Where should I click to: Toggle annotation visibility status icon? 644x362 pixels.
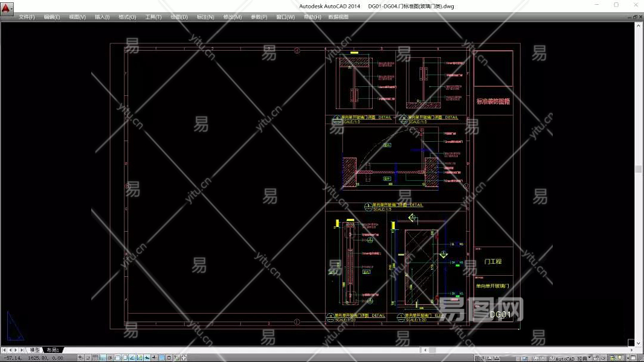(x=535, y=358)
